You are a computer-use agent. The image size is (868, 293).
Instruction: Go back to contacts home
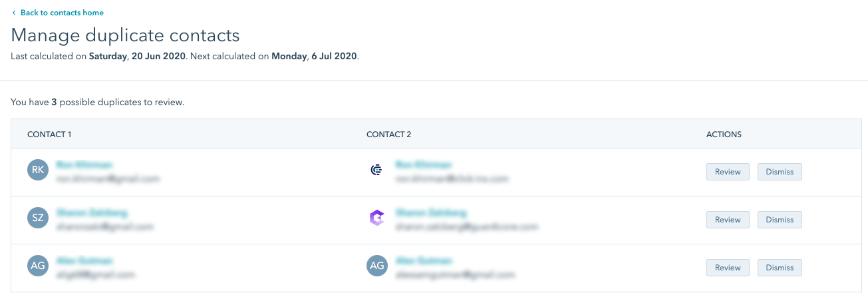pyautogui.click(x=62, y=13)
